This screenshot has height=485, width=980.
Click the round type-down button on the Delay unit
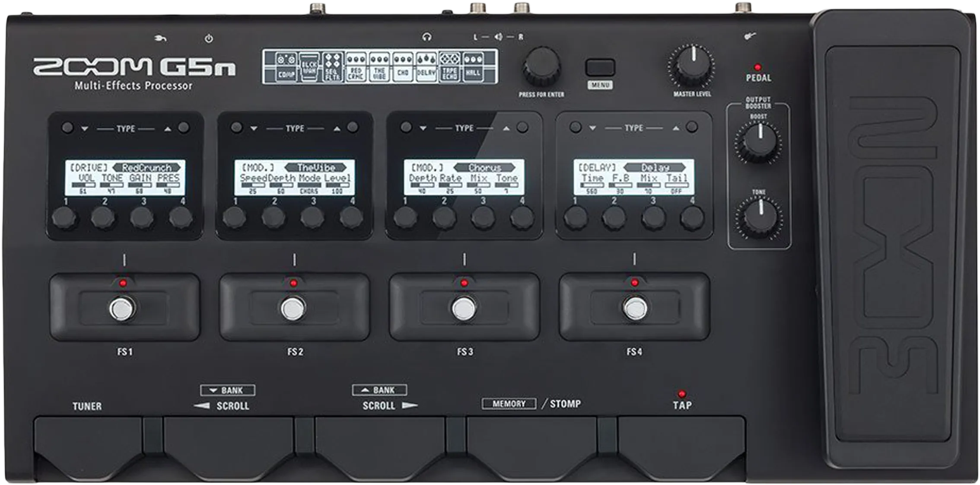click(575, 127)
